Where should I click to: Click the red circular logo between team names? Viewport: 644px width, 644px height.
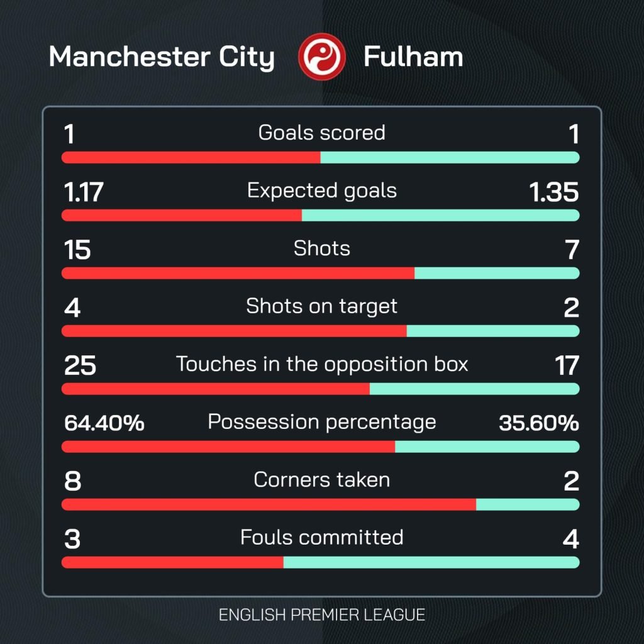[321, 57]
